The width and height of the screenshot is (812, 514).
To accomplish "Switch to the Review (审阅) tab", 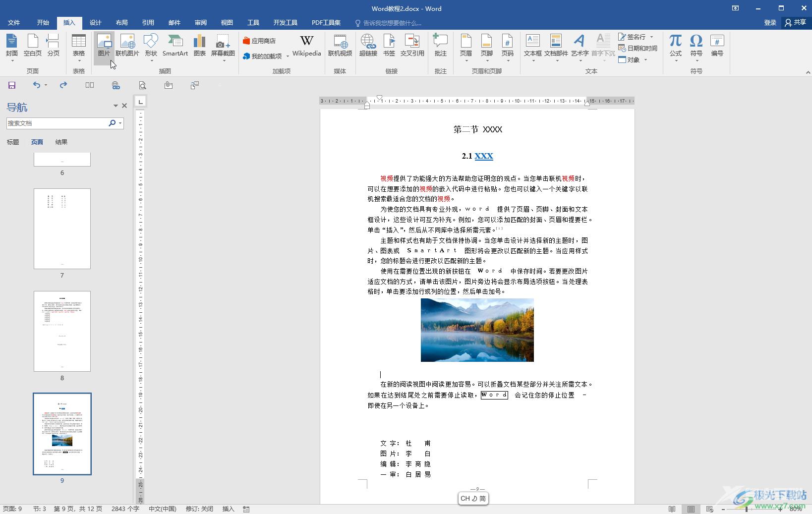I will coord(200,23).
